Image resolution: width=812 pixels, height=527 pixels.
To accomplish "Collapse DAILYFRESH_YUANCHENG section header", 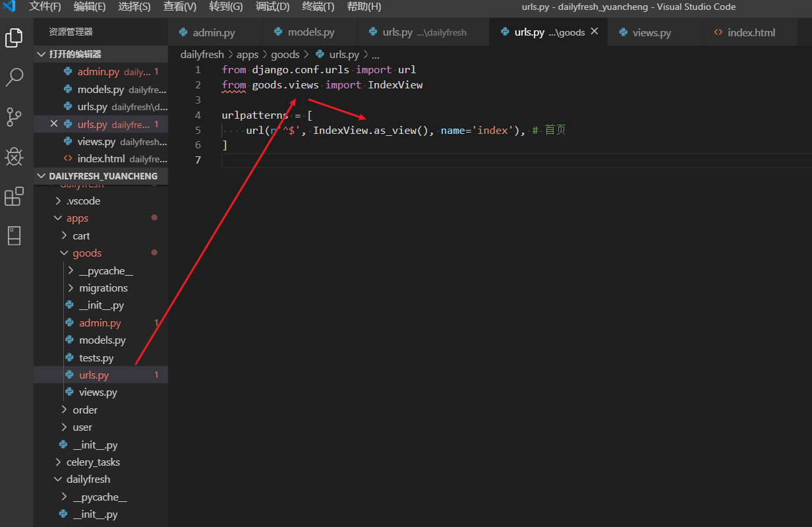I will [x=101, y=176].
